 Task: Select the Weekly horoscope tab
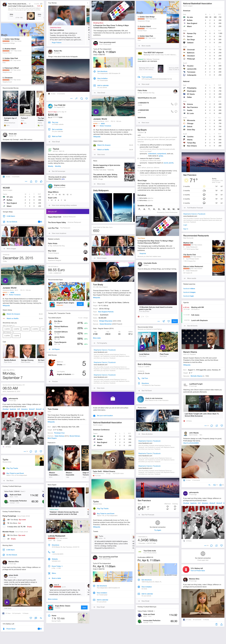coord(50,166)
